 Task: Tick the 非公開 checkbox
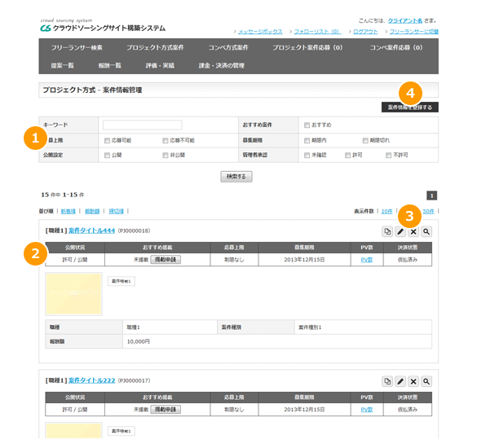(166, 156)
